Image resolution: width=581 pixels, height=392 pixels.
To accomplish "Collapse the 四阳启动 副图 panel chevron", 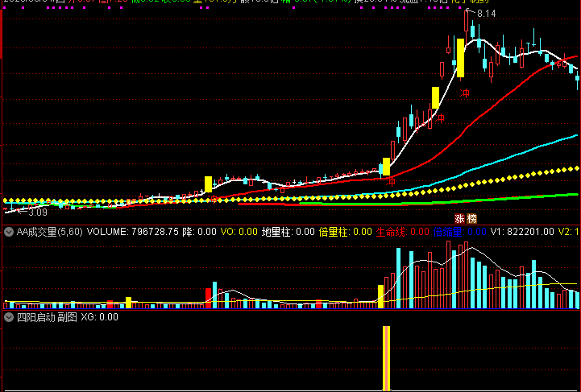I will click(9, 317).
